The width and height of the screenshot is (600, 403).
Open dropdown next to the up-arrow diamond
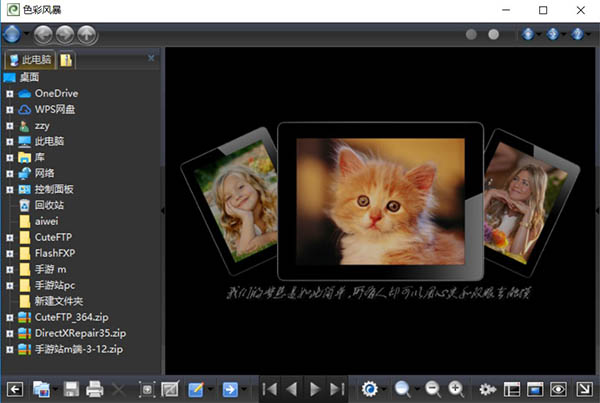click(x=539, y=34)
